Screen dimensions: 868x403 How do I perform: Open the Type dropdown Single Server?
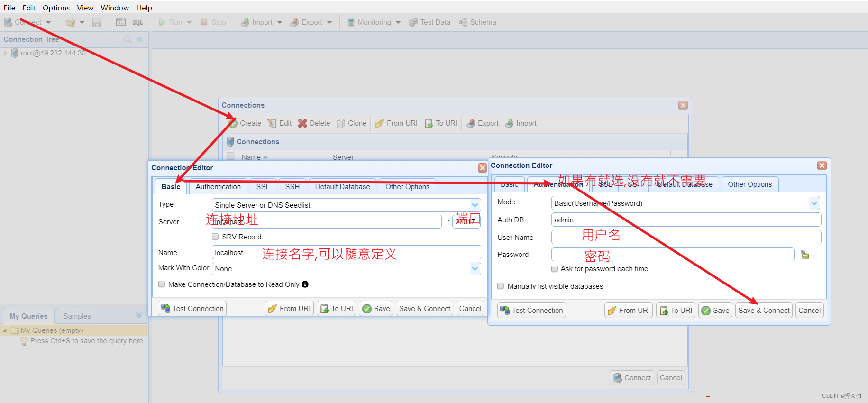[x=475, y=205]
